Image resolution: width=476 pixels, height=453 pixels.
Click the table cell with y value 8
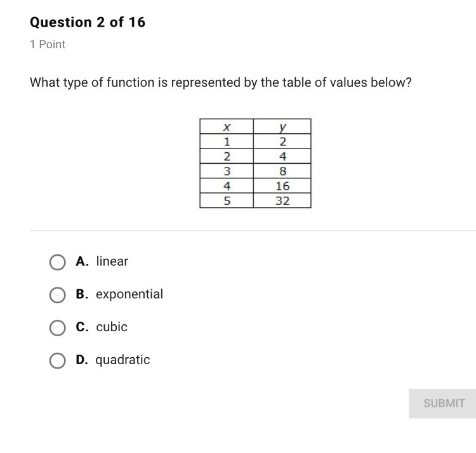coord(282,171)
